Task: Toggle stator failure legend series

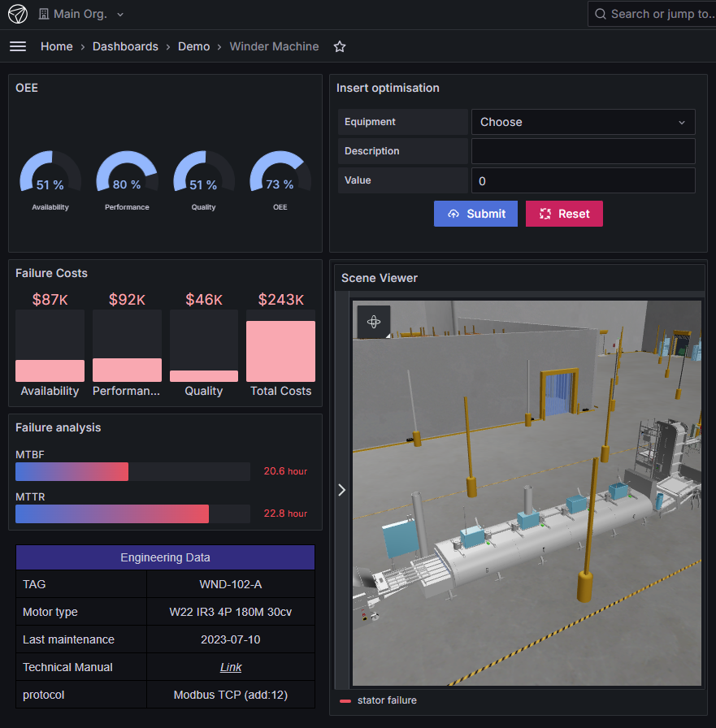Action: pyautogui.click(x=387, y=700)
